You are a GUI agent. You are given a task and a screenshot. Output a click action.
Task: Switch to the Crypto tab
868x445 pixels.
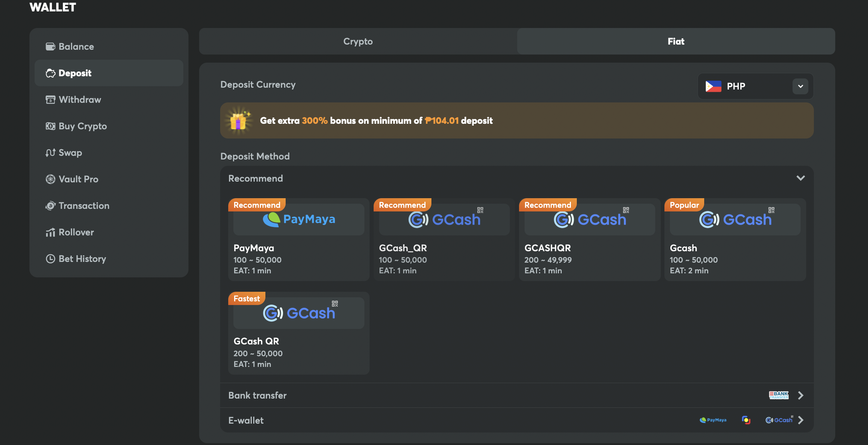358,41
